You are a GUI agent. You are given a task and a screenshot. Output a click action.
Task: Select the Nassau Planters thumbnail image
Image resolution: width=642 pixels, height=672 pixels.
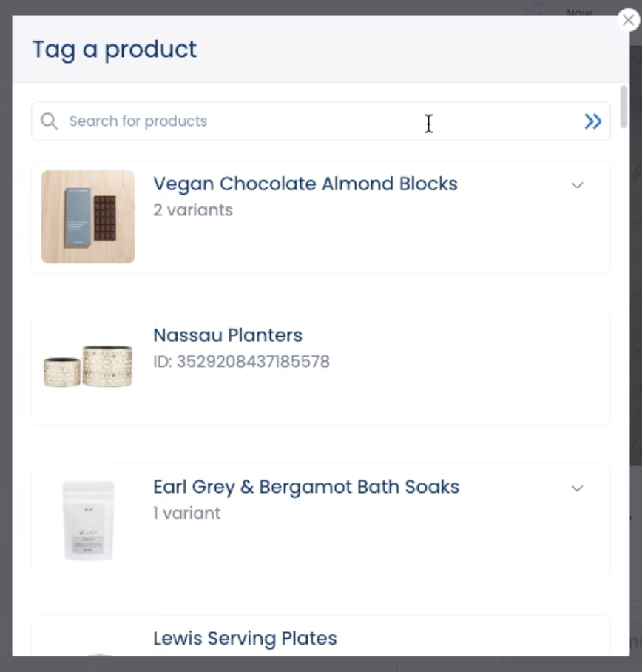[88, 366]
